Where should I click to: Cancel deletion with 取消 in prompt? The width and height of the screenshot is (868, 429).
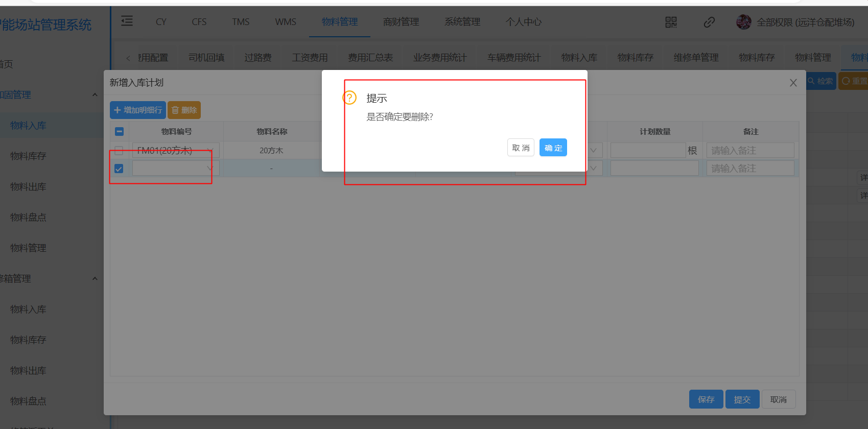521,148
